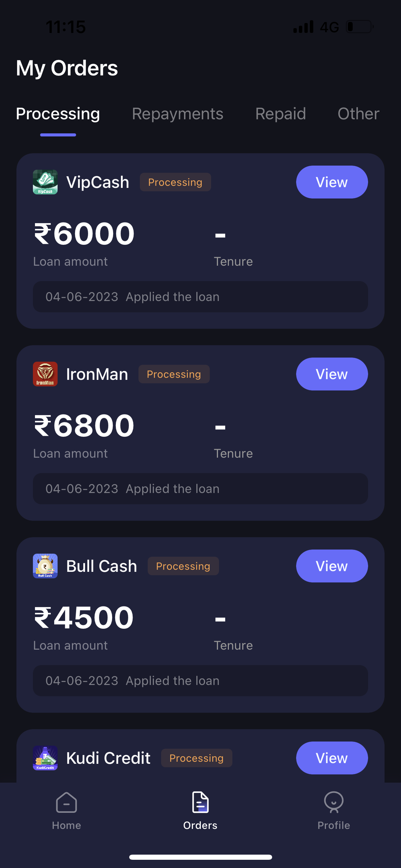Select the Processing tab
401x868 pixels.
pos(58,114)
